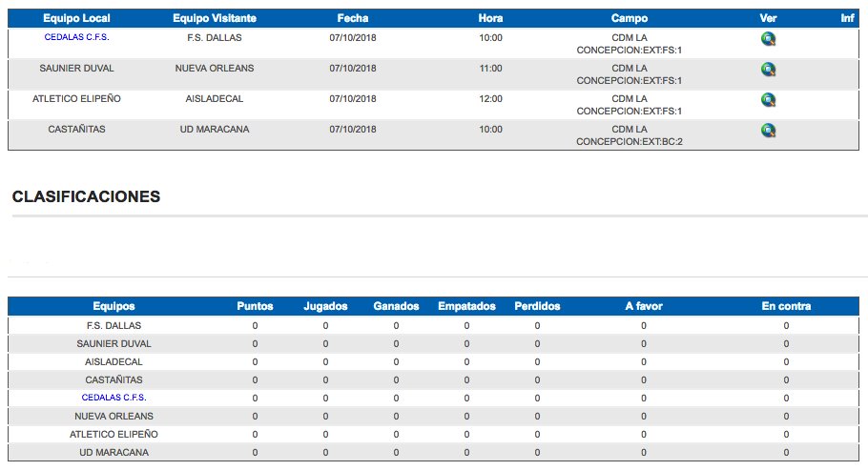The width and height of the screenshot is (868, 471).
Task: Open CEDALAS C.F.S. link in fixtures table
Action: 77,37
